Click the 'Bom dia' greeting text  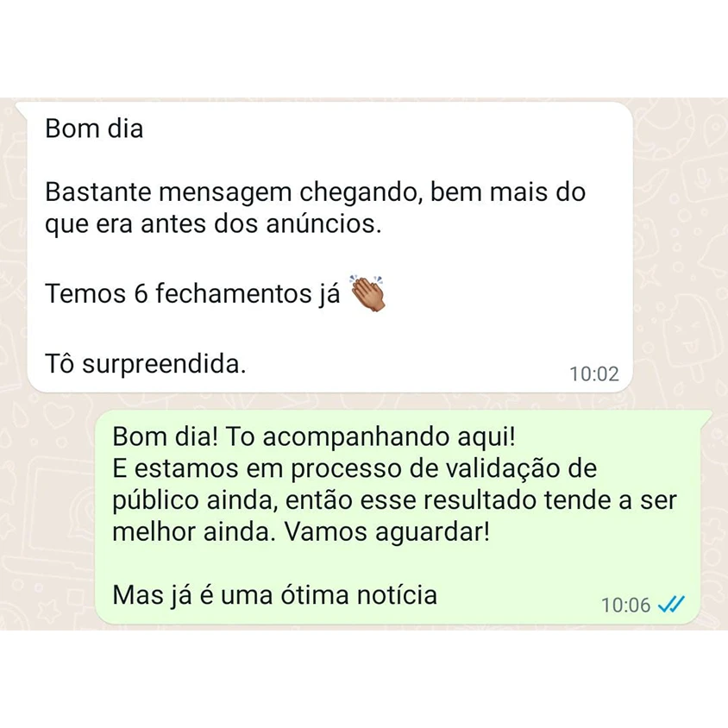[94, 129]
